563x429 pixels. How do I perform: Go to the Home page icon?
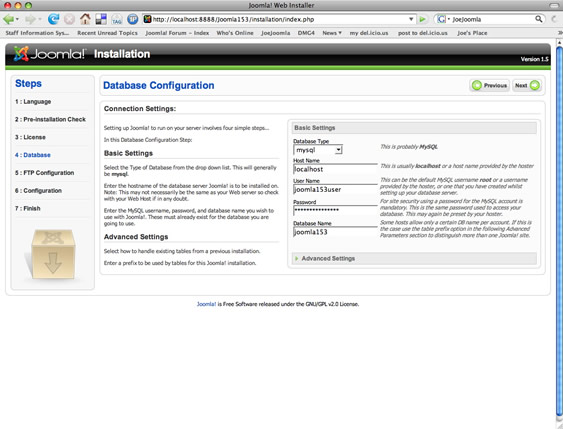click(x=85, y=19)
